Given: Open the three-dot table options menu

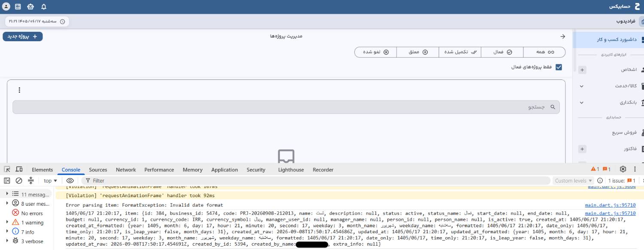Looking at the screenshot, I should [19, 90].
